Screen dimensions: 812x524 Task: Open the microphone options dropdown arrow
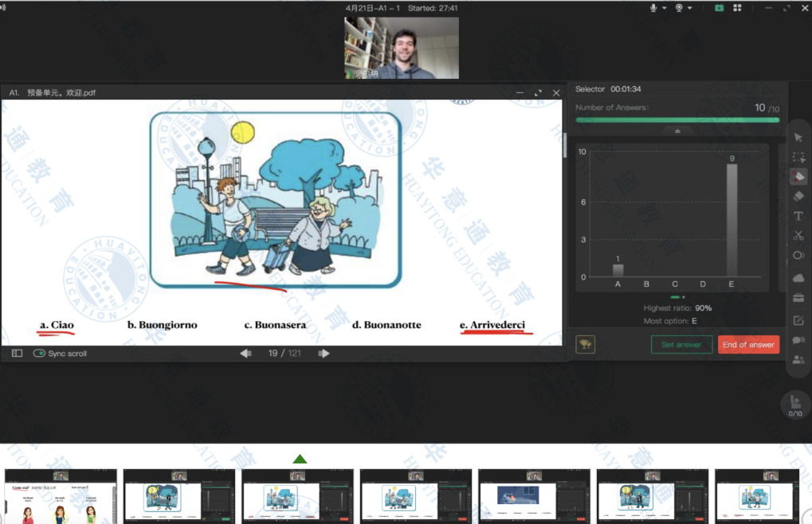click(665, 8)
